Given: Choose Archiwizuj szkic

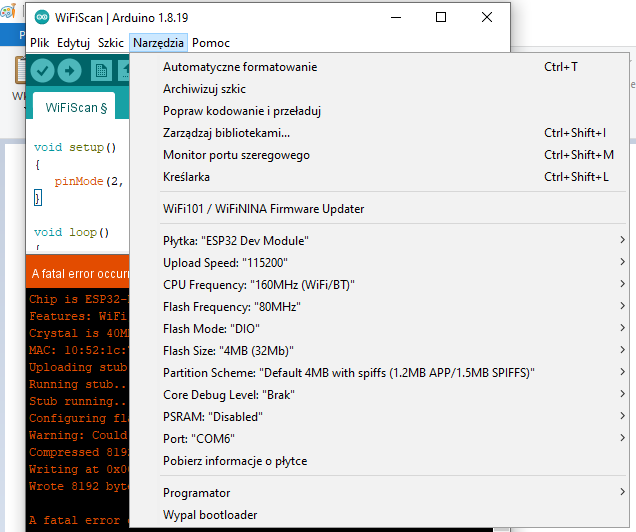Looking at the screenshot, I should tap(379, 89).
